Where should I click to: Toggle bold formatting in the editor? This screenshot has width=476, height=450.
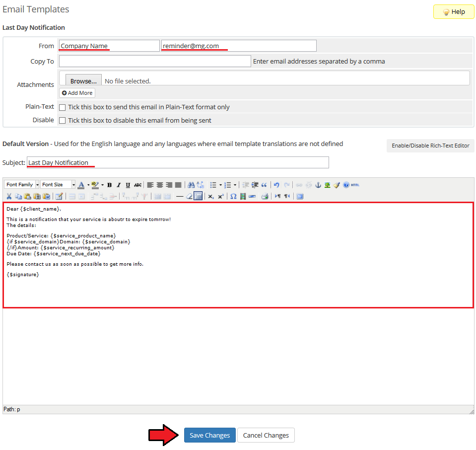(x=110, y=185)
